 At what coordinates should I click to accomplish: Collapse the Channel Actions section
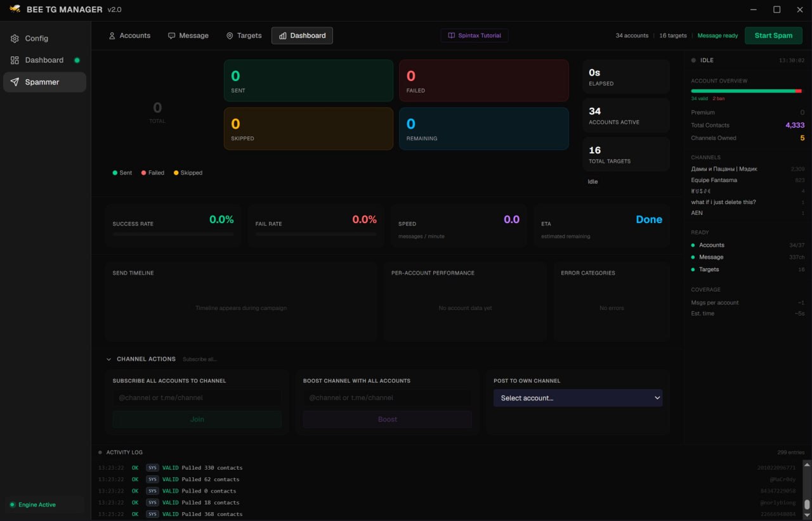pos(109,359)
